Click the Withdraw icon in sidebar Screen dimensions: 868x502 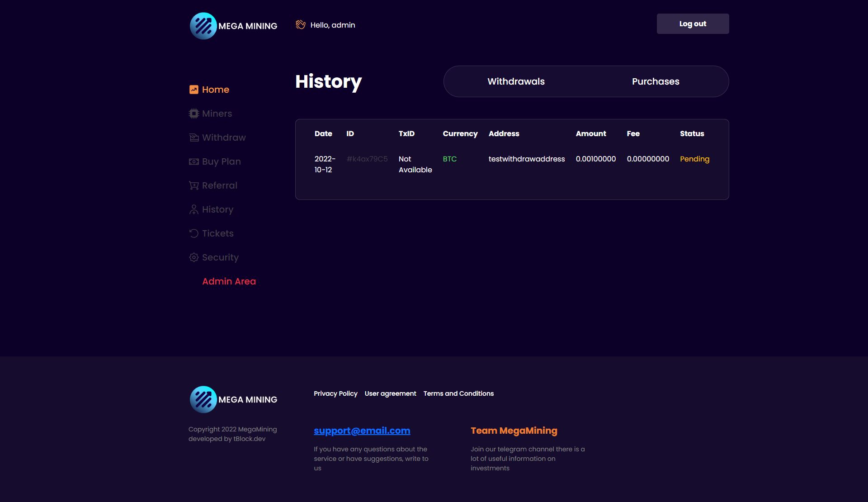(x=193, y=138)
